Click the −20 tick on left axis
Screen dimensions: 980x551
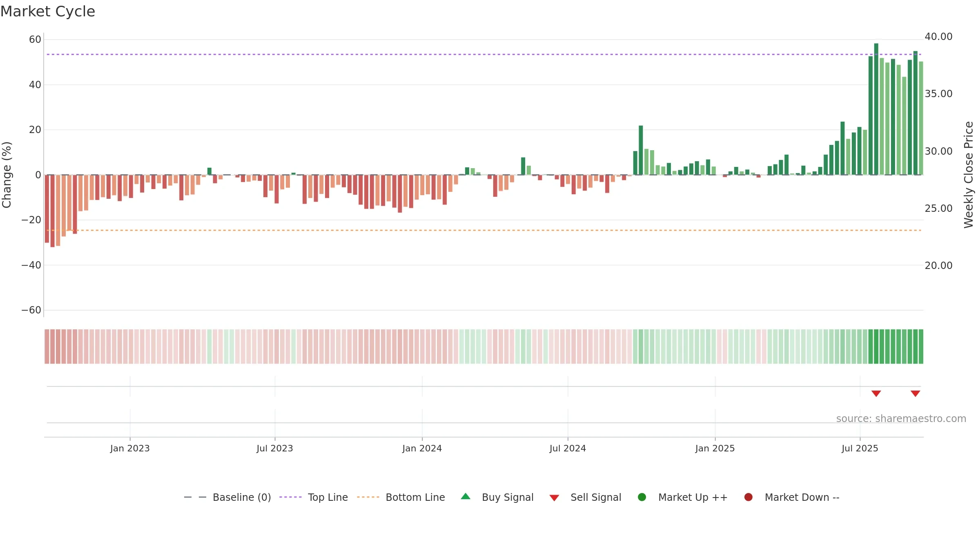tap(31, 220)
